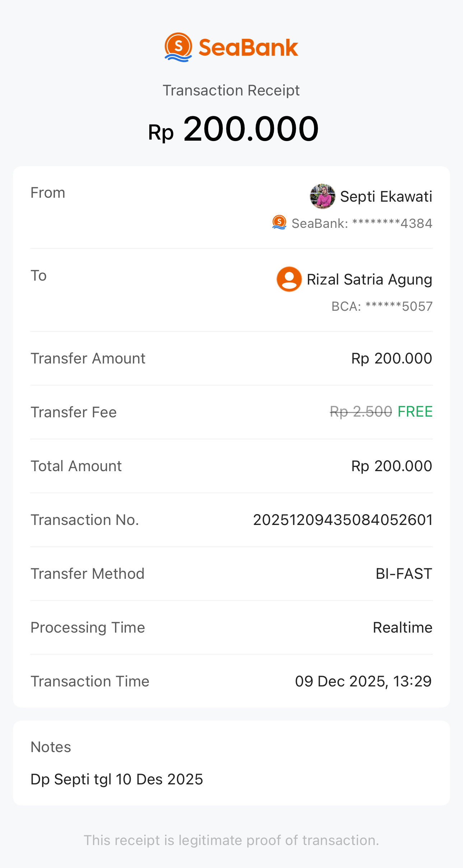Select the transaction number 20251209435084052601
Viewport: 463px width, 868px height.
(x=343, y=520)
